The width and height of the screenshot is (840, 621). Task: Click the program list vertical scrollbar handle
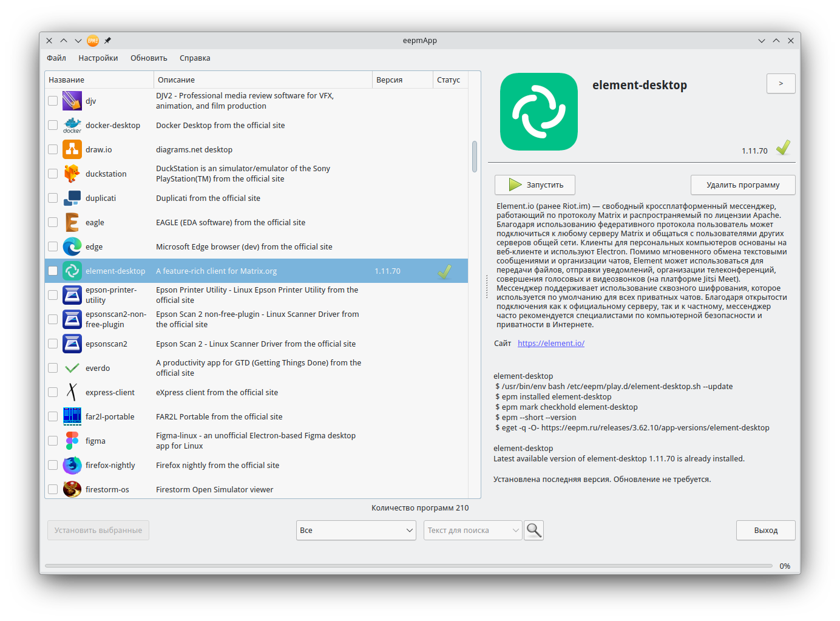[474, 157]
